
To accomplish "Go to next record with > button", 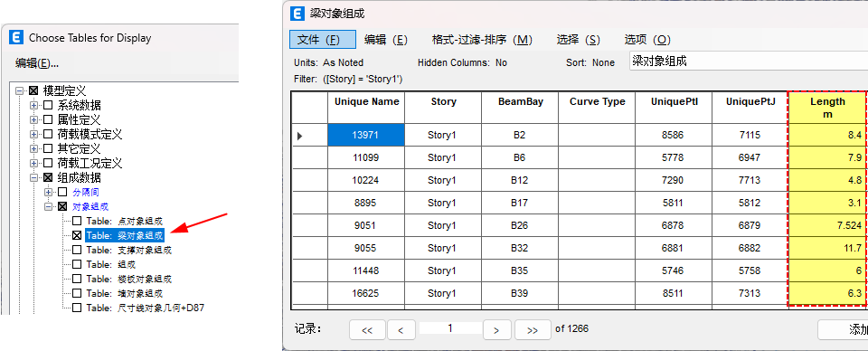I will [496, 330].
